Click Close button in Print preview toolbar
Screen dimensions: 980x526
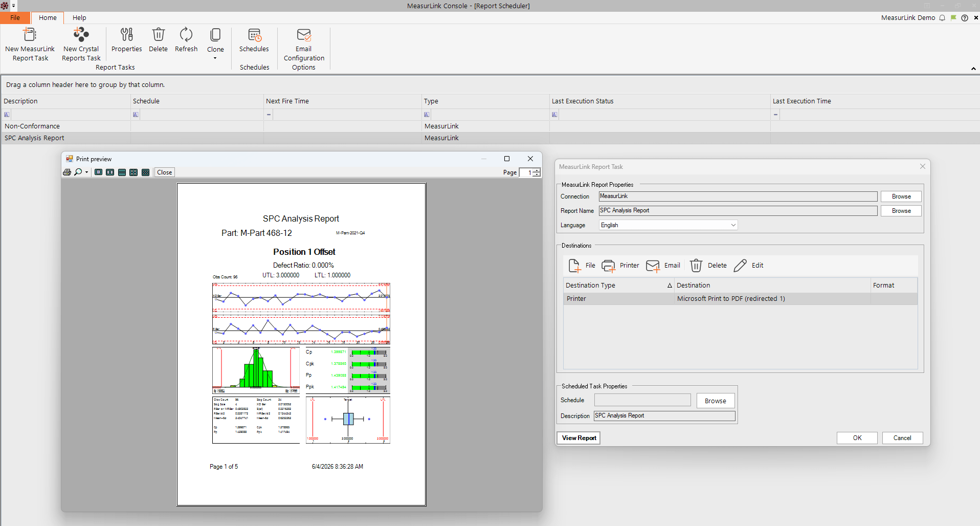(x=164, y=172)
